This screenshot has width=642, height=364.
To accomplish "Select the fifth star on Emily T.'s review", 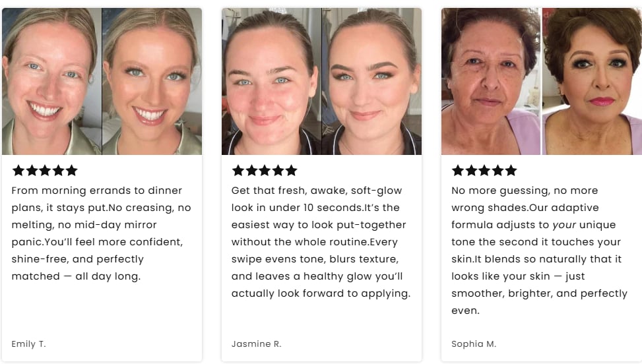I will pyautogui.click(x=71, y=171).
